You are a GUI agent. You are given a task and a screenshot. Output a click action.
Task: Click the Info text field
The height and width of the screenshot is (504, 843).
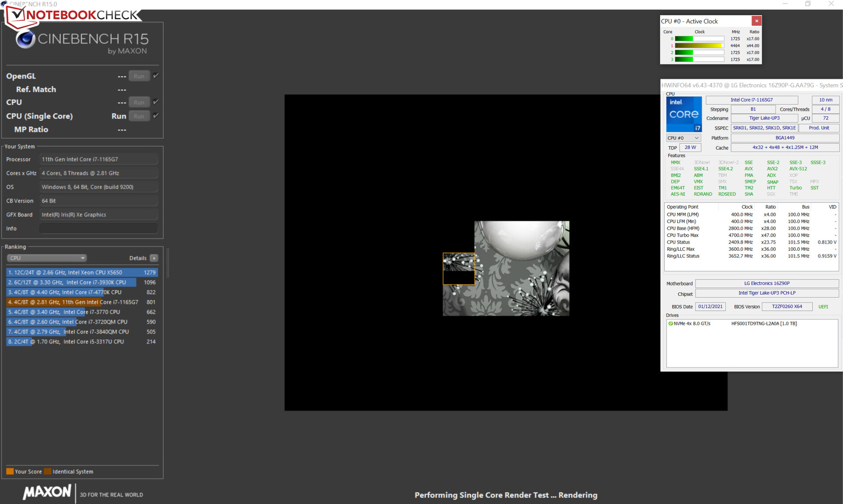[x=98, y=228]
